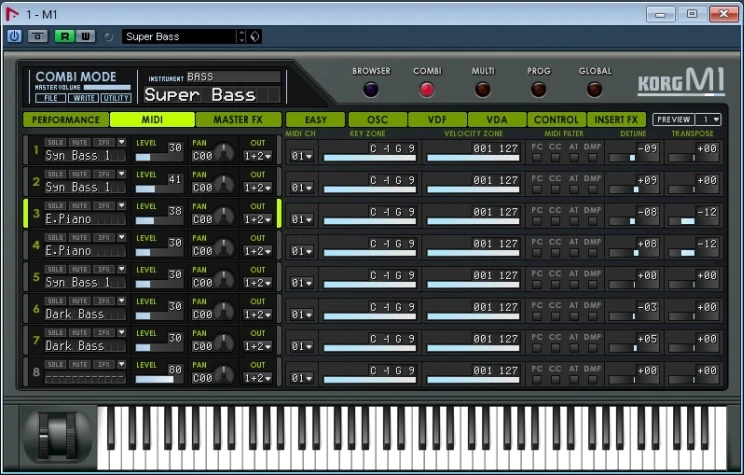Open OUT 1+2 dropdown for timbre 4

(x=258, y=251)
